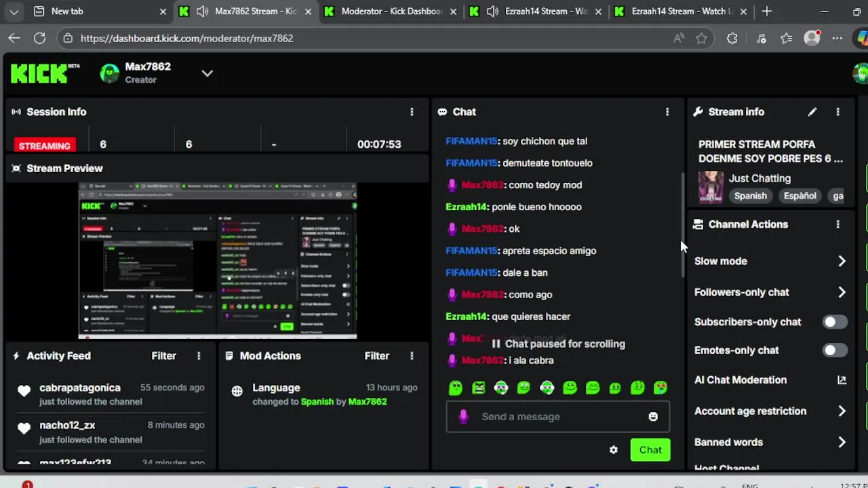Switch to Moderator - Kick Dashboard tab

click(391, 12)
